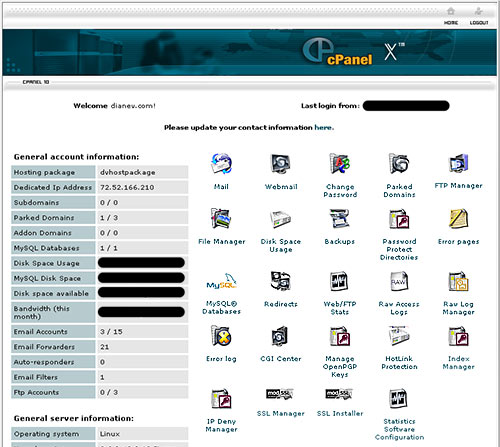
Task: Click 'General server information' heading
Action: [74, 418]
